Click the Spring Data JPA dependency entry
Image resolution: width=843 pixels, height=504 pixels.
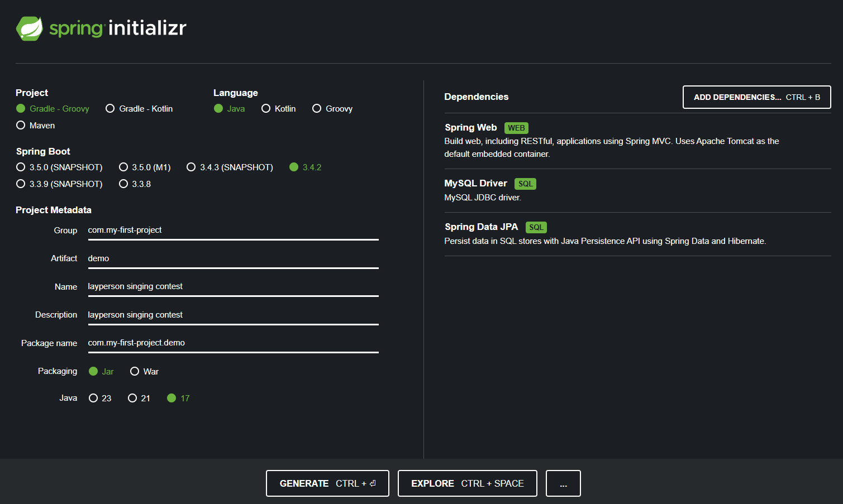click(x=637, y=234)
